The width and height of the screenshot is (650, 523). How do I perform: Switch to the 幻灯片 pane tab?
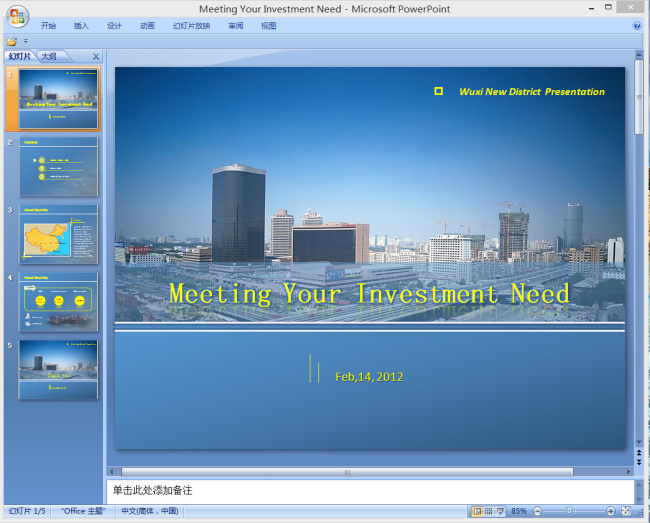tap(20, 56)
